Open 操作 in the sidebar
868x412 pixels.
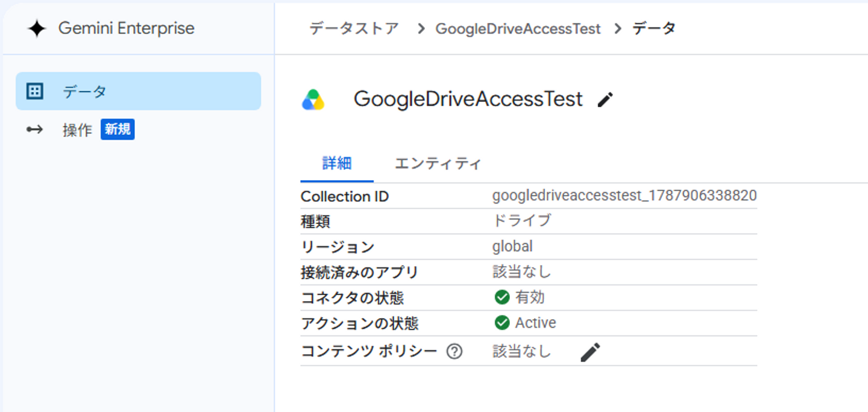pos(77,130)
